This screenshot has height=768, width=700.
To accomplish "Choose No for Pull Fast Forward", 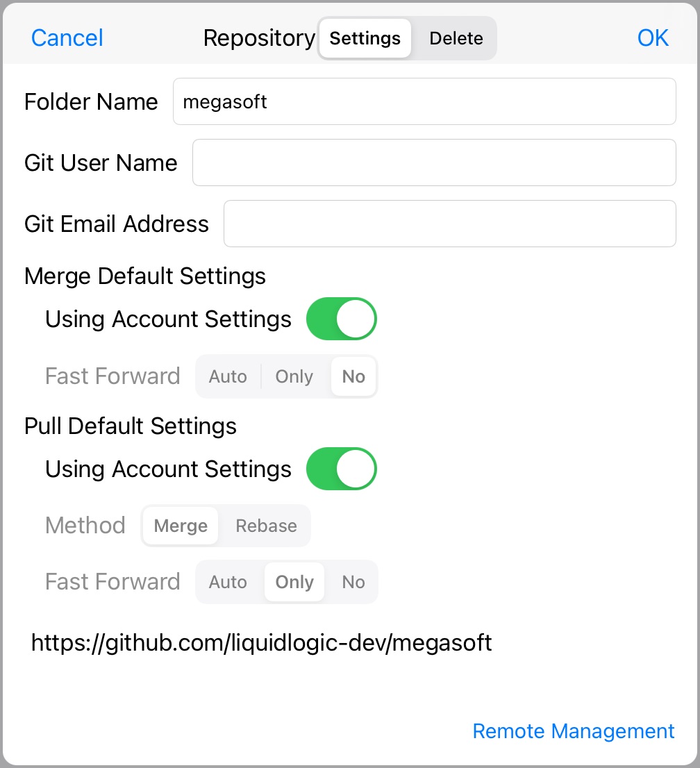I will (353, 582).
